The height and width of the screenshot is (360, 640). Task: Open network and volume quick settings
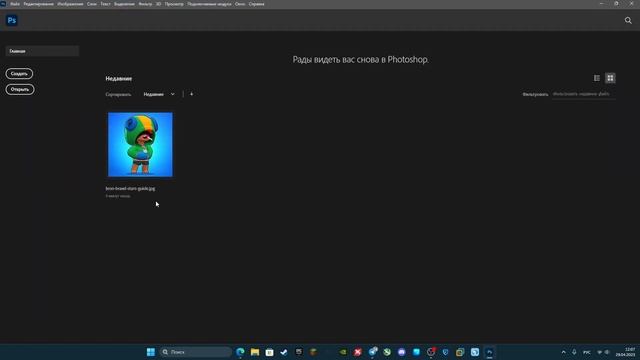pyautogui.click(x=603, y=352)
